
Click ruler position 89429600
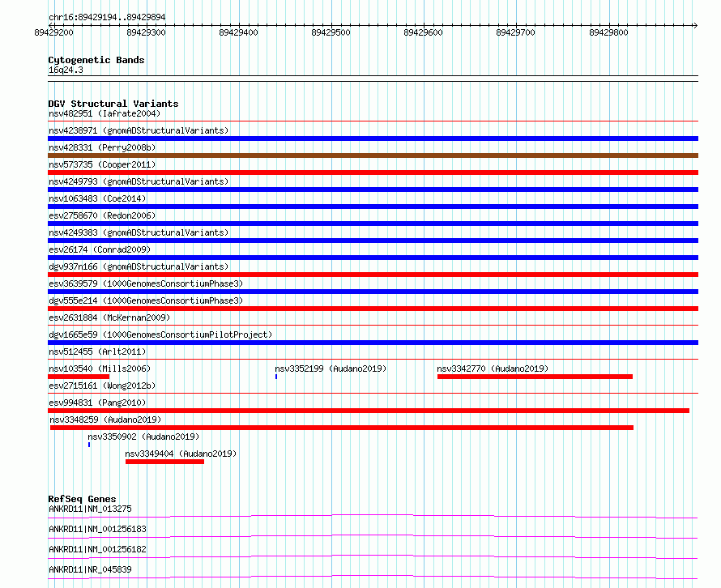click(423, 32)
